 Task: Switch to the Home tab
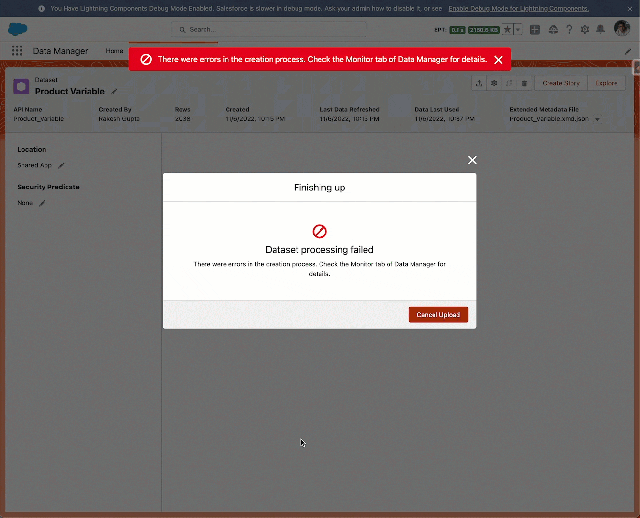click(x=115, y=51)
